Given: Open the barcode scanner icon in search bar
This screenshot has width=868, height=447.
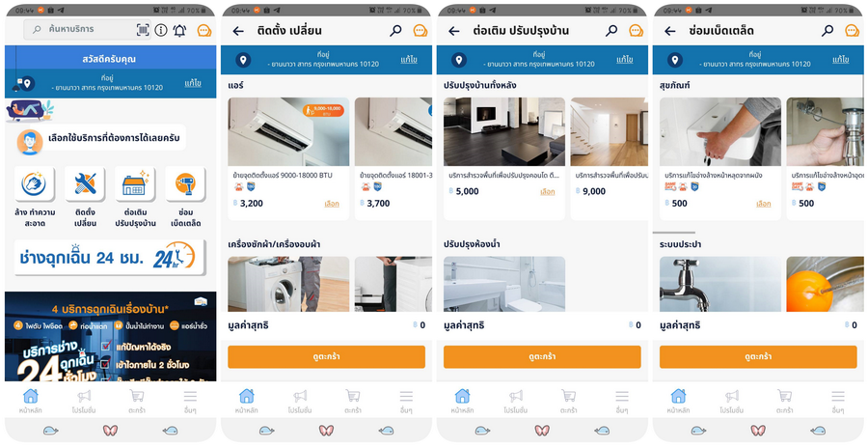Looking at the screenshot, I should pos(143,31).
